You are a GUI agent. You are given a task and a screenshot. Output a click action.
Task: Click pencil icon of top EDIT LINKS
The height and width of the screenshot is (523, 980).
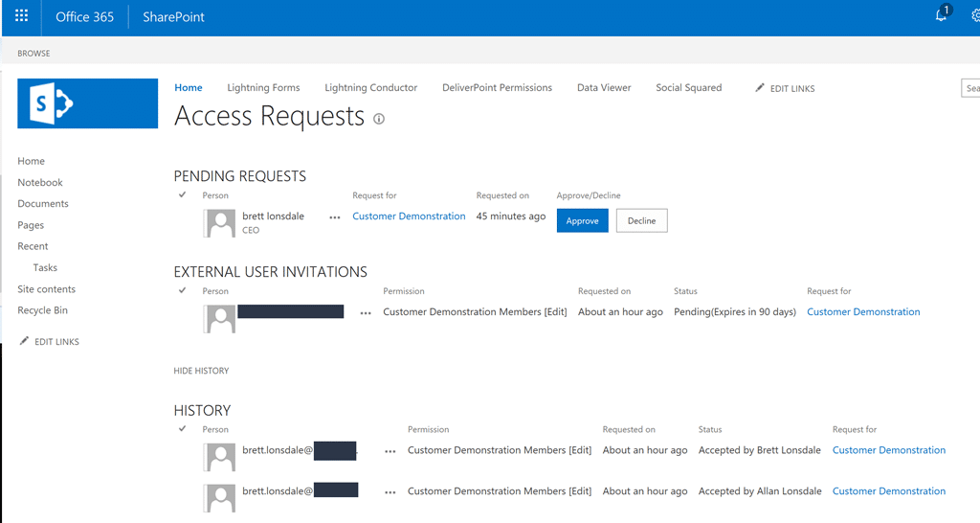tap(759, 87)
